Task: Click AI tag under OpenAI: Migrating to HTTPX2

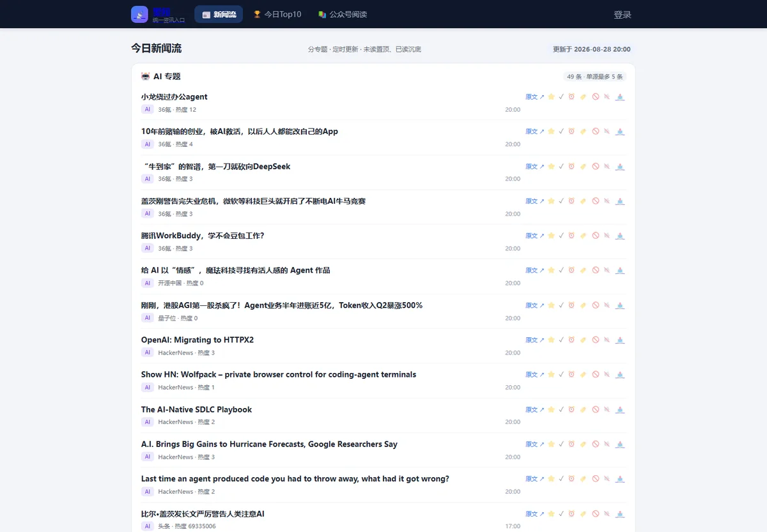Action: pyautogui.click(x=148, y=353)
